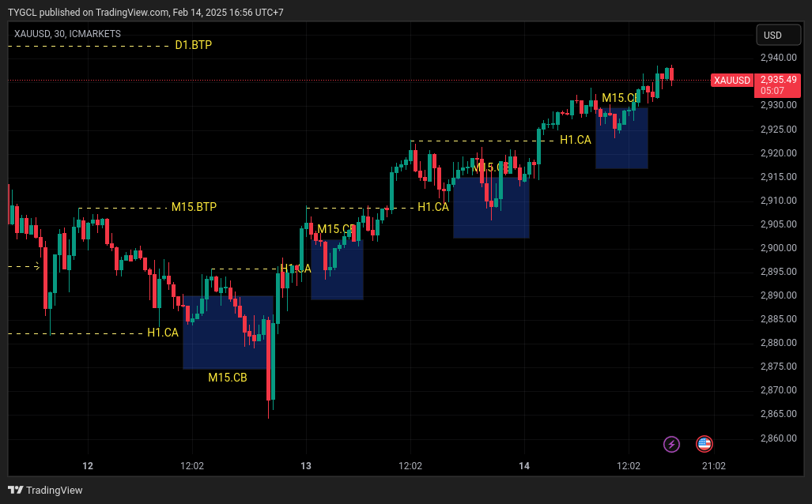The height and width of the screenshot is (504, 812).
Task: Click the M15.CB label below blue box
Action: pyautogui.click(x=228, y=378)
